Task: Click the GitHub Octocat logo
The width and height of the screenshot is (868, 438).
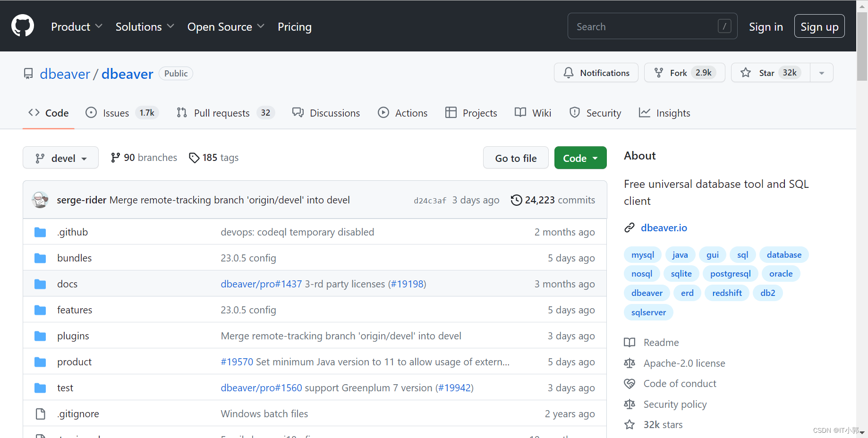Action: point(23,25)
